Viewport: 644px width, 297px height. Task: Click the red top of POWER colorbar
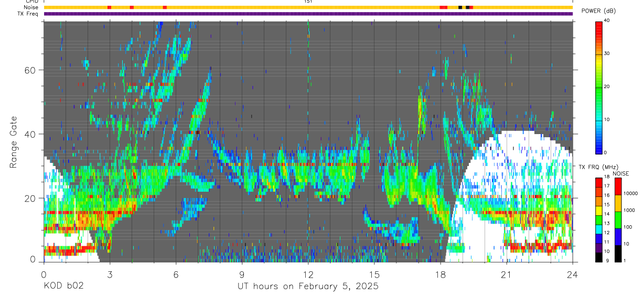[x=599, y=29]
